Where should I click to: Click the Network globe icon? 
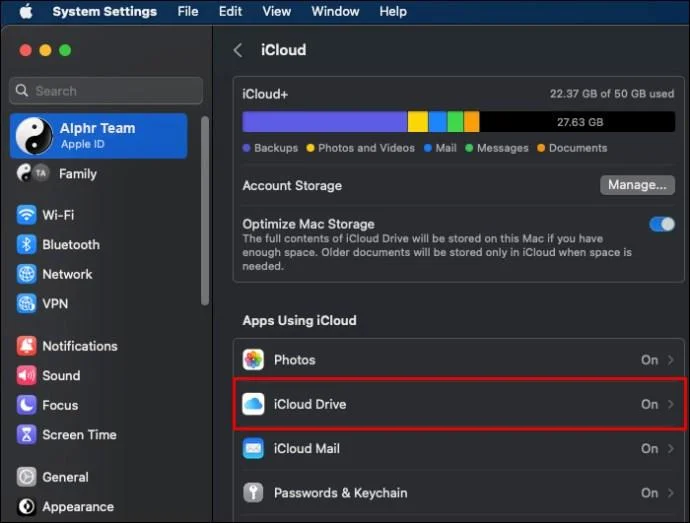click(26, 274)
